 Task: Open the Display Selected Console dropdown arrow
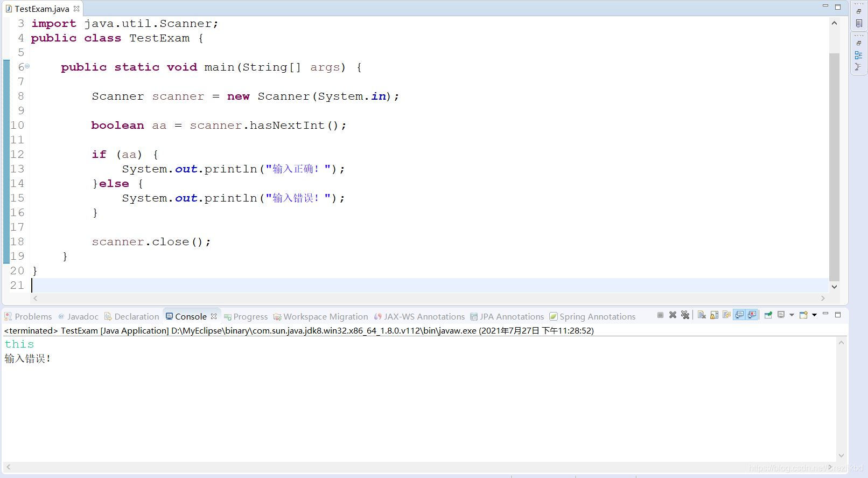pyautogui.click(x=792, y=315)
